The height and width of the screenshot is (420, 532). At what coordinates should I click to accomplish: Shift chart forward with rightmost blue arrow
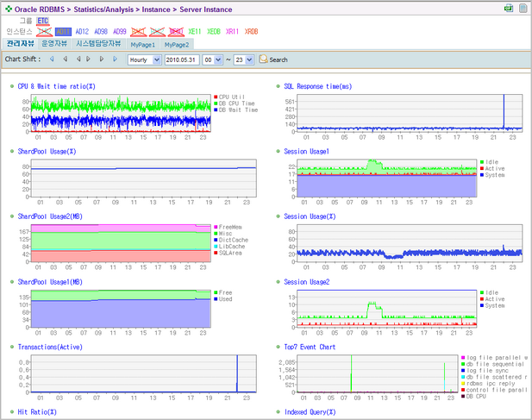pos(115,59)
